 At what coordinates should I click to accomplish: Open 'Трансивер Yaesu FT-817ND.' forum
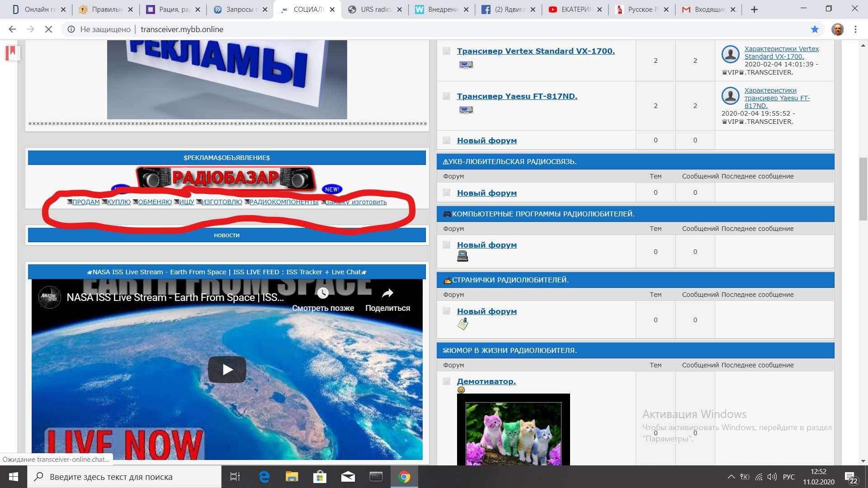[x=517, y=96]
